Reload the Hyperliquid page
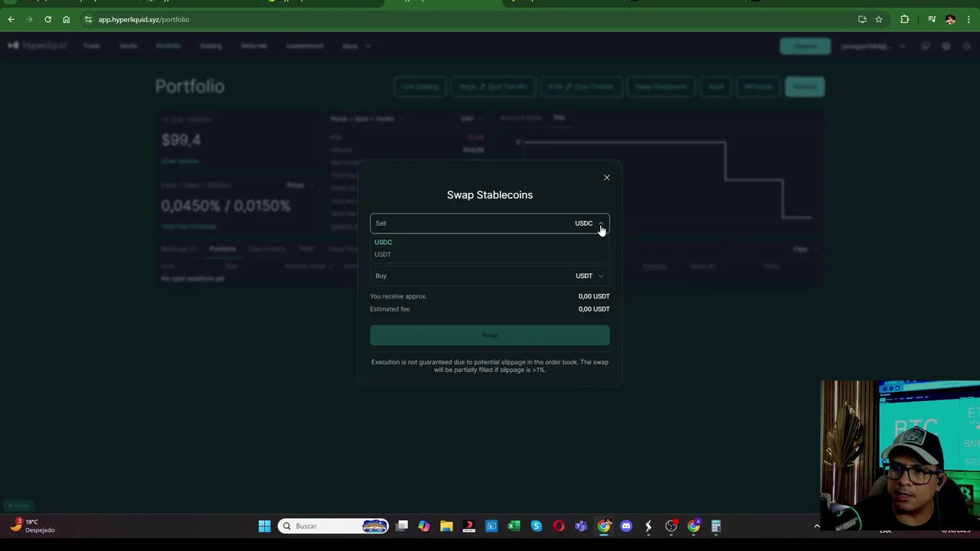The image size is (980, 551). point(47,19)
